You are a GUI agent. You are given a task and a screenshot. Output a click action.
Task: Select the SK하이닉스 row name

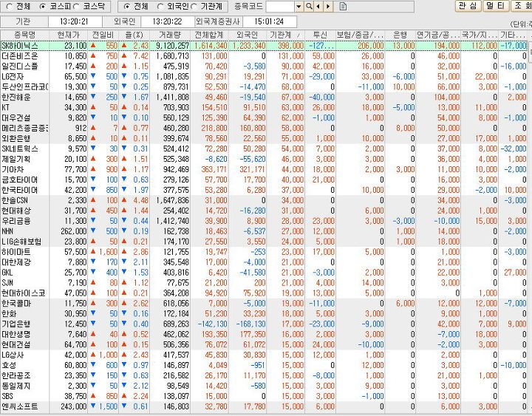click(20, 46)
